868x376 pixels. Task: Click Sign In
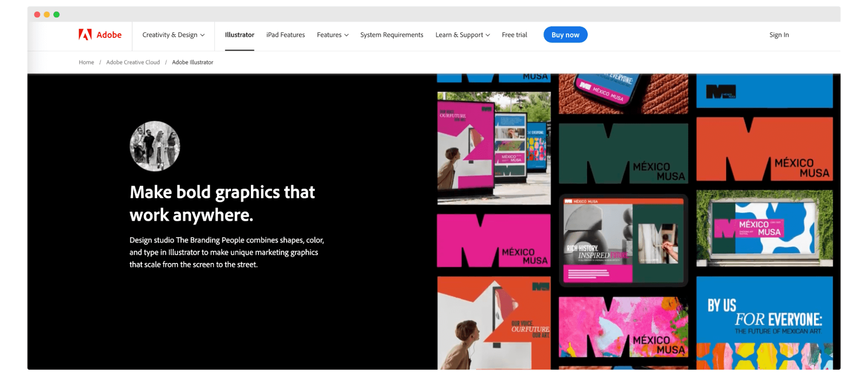point(779,35)
